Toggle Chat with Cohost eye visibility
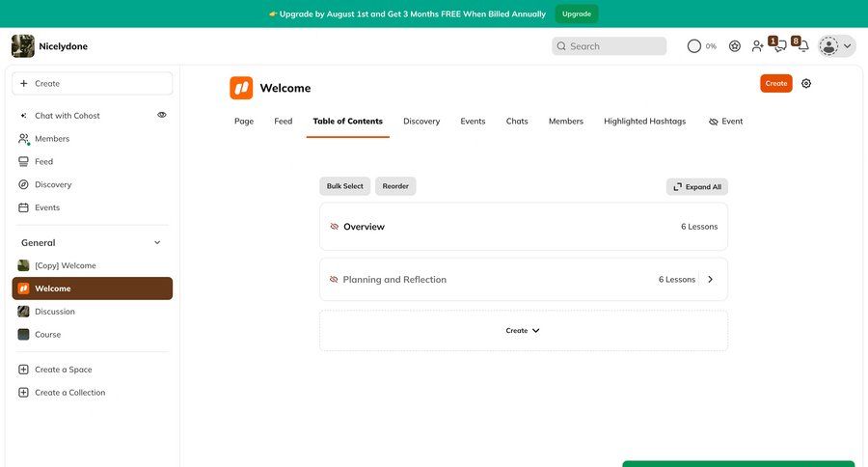 tap(162, 115)
